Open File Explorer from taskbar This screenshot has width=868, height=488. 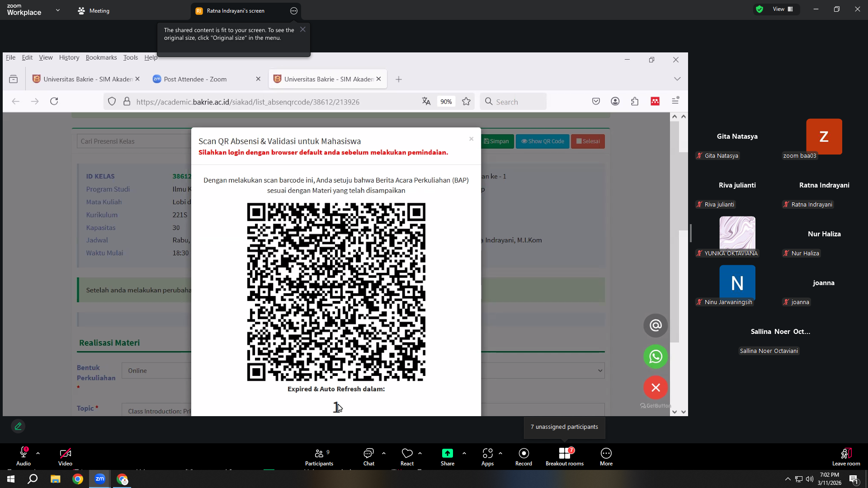55,479
